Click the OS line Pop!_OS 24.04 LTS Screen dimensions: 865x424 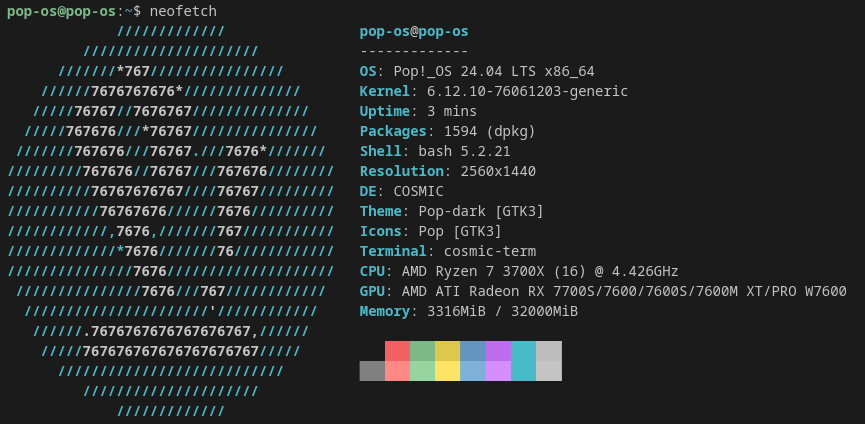(x=477, y=72)
